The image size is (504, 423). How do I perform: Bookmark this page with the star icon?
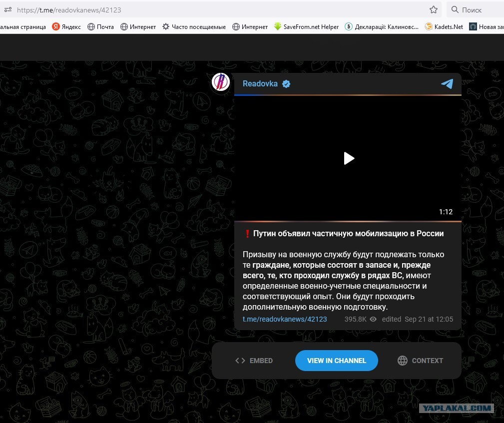433,9
